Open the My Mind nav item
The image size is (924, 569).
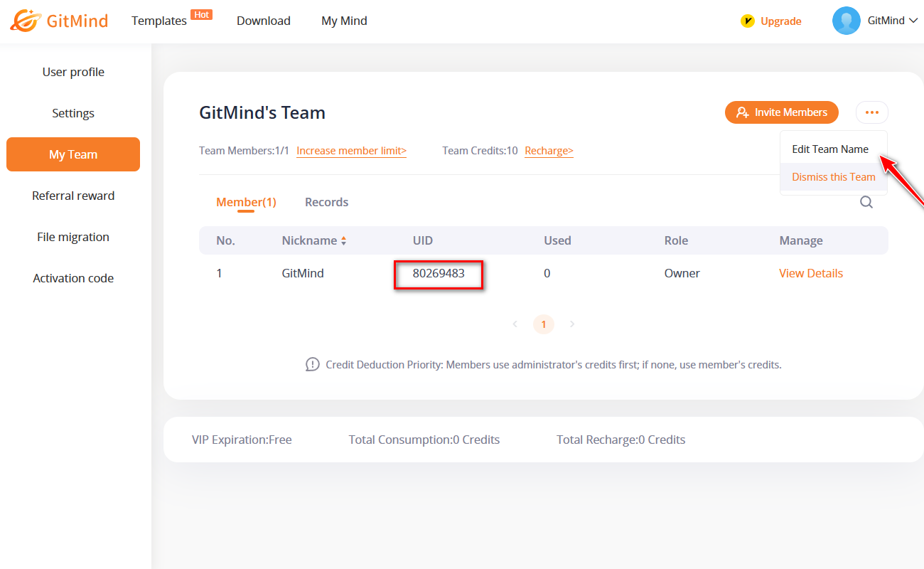344,21
